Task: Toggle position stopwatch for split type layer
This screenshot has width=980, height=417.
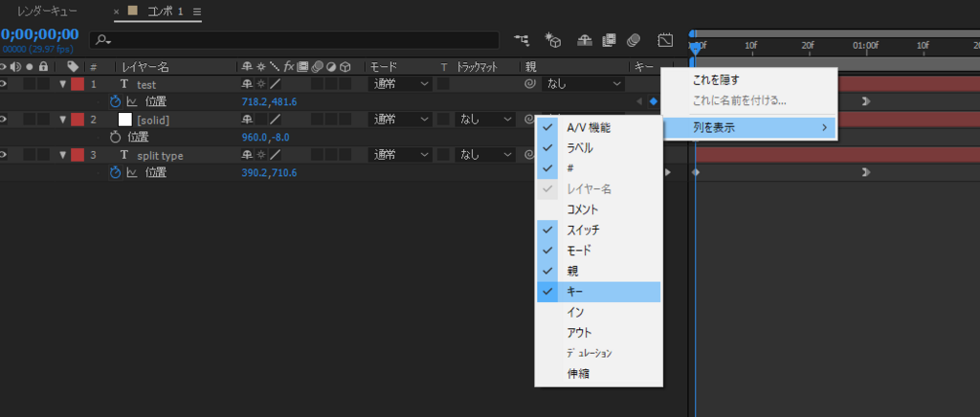Action: pyautogui.click(x=115, y=173)
